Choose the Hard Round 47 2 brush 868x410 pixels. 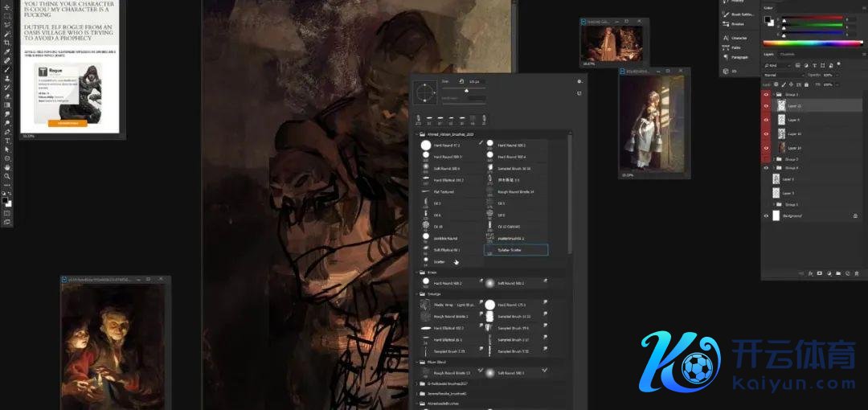click(444, 145)
